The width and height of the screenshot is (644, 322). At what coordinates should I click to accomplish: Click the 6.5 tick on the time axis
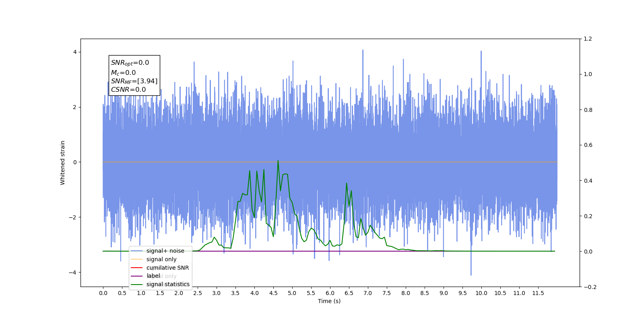point(349,293)
